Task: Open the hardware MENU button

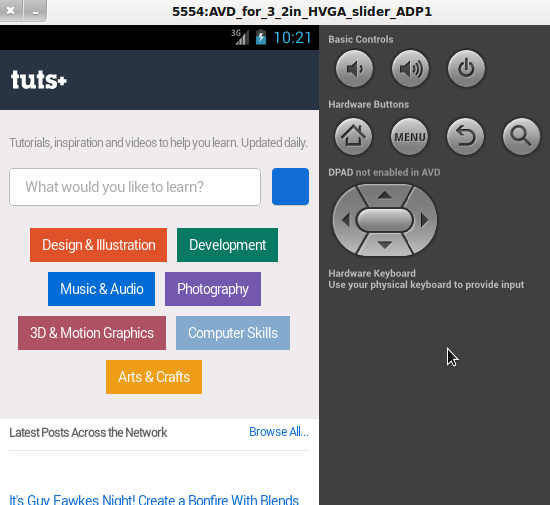Action: coord(409,136)
